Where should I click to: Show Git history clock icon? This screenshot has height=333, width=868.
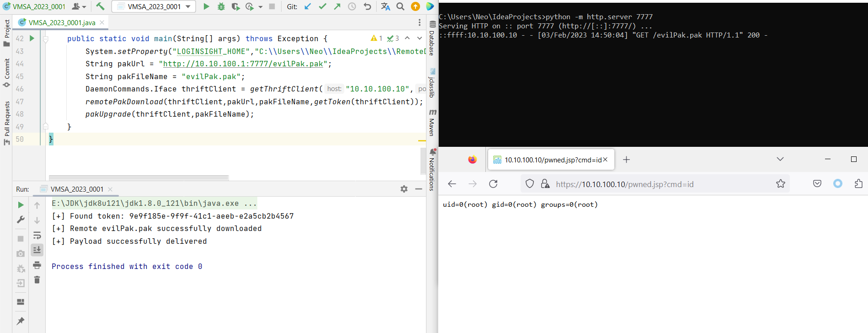(352, 6)
